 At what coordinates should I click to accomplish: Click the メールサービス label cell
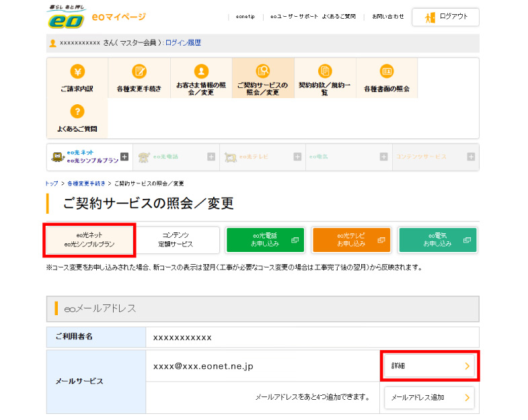(96, 382)
